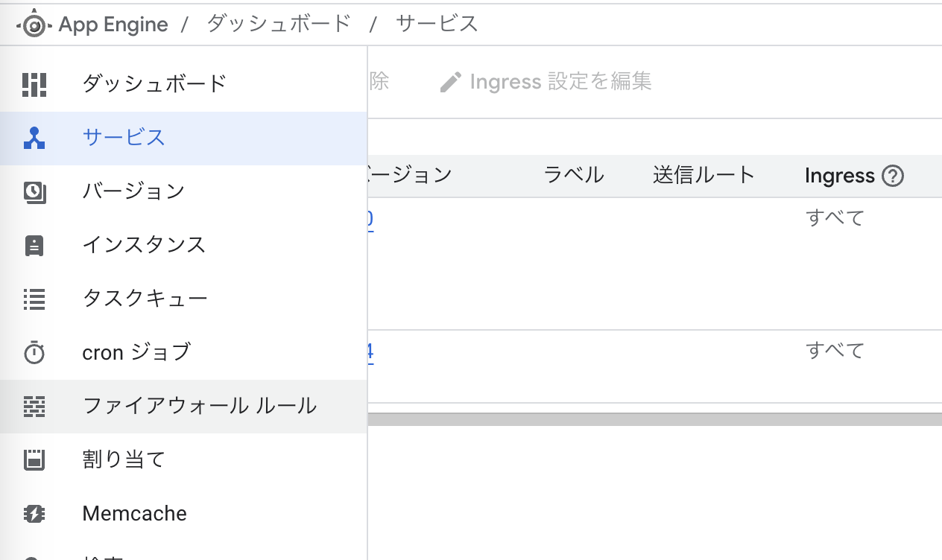The height and width of the screenshot is (560, 942).
Task: Navigate to ダッシュボード via breadcrumb
Action: click(x=277, y=23)
